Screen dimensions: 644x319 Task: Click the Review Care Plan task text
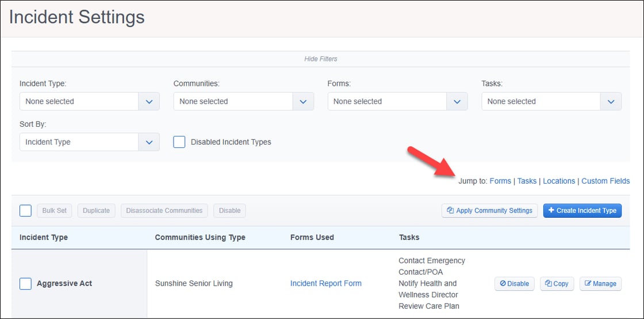point(429,306)
